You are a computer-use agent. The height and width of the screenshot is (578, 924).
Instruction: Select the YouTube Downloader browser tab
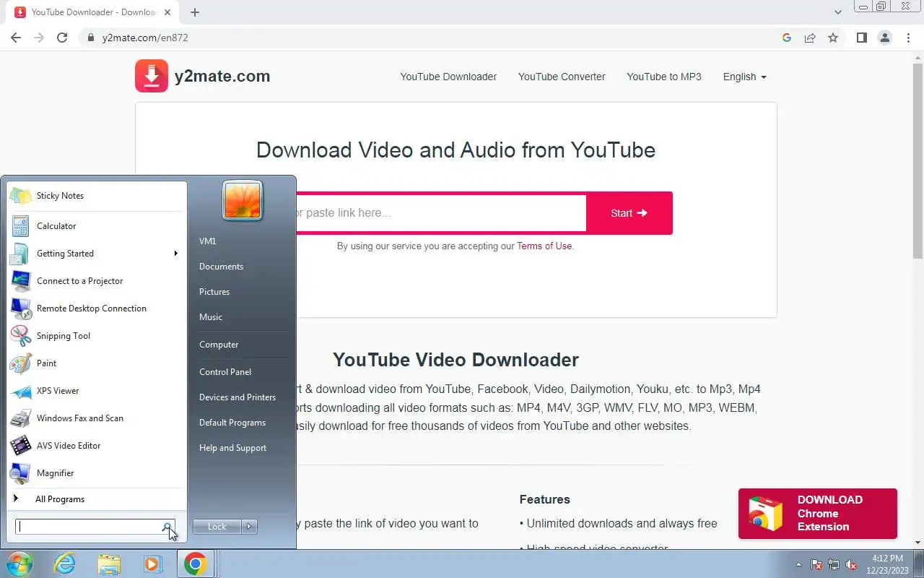tap(92, 12)
